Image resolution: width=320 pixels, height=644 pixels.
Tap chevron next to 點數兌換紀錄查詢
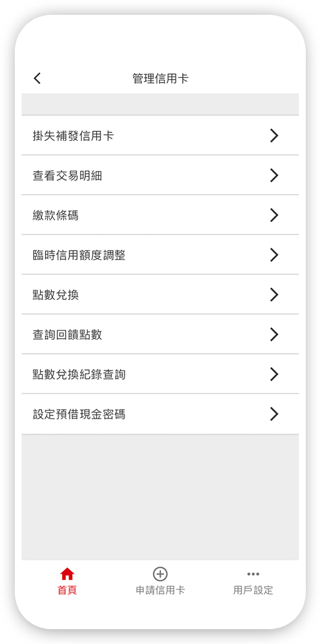(x=274, y=374)
